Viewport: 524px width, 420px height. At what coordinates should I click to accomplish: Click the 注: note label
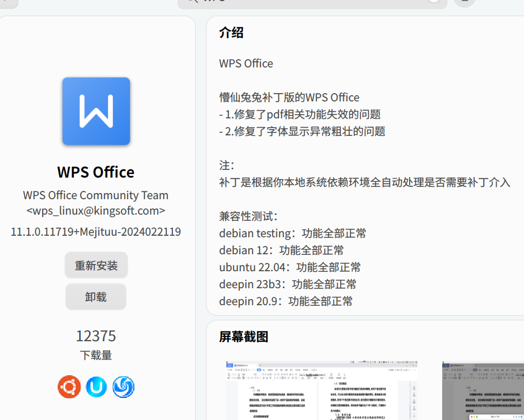pos(227,165)
